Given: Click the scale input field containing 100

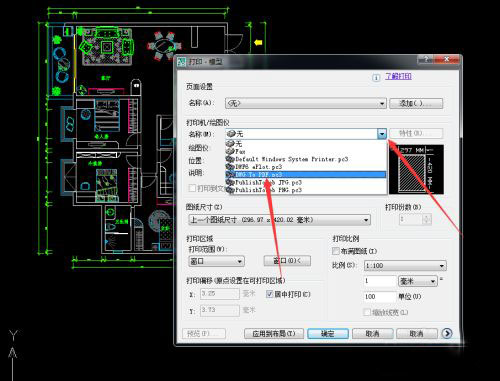Looking at the screenshot, I should [x=380, y=296].
